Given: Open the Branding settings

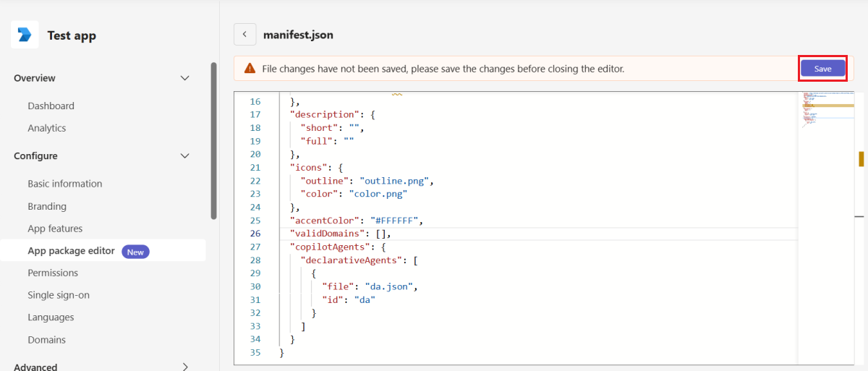Looking at the screenshot, I should [47, 206].
